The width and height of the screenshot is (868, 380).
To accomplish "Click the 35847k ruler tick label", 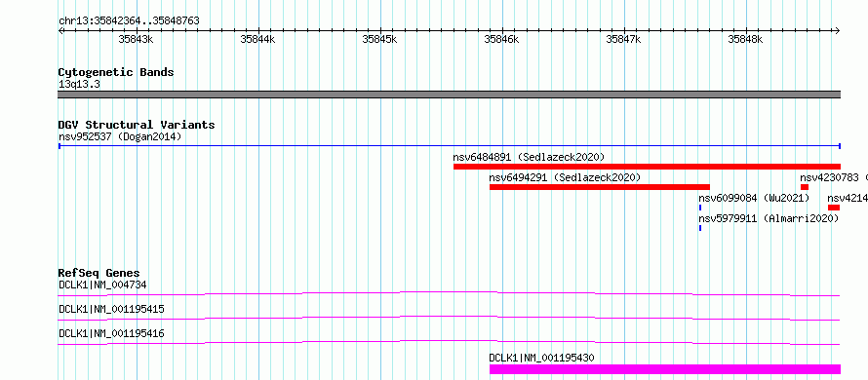I will [623, 39].
